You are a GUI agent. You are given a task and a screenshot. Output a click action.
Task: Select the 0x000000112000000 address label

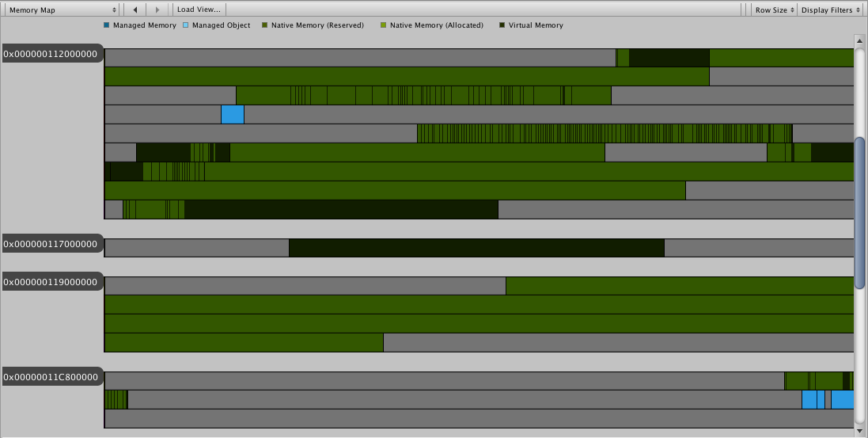coord(51,54)
